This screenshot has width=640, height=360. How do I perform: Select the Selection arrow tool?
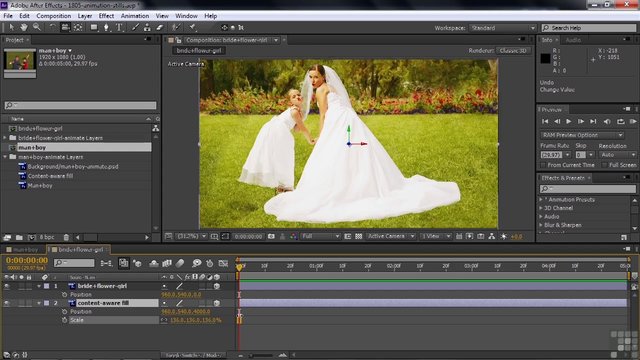pos(11,27)
